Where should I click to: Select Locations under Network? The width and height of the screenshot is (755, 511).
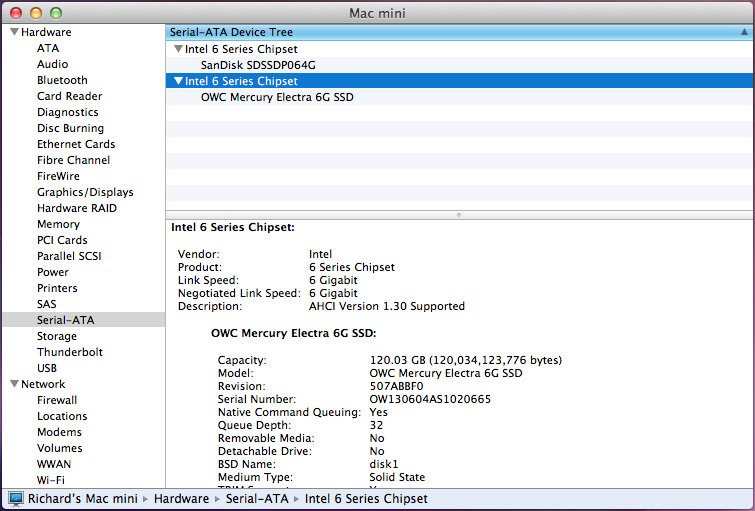coord(62,416)
